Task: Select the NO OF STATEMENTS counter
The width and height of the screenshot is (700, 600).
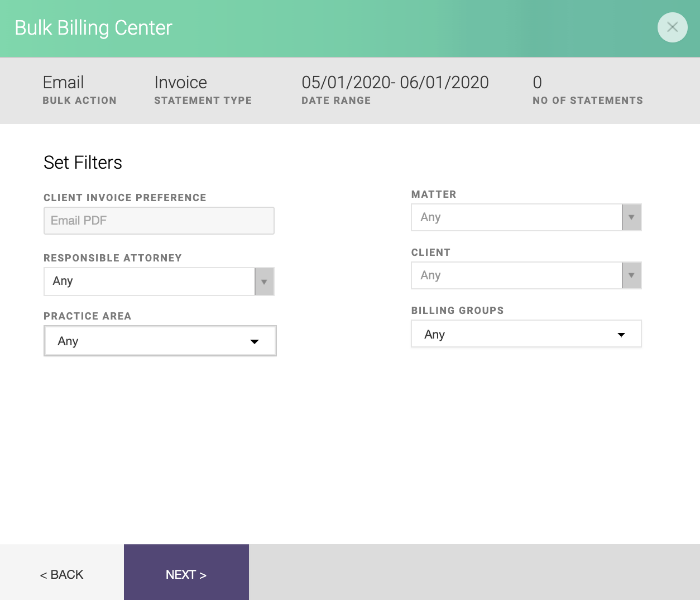Action: 588,89
